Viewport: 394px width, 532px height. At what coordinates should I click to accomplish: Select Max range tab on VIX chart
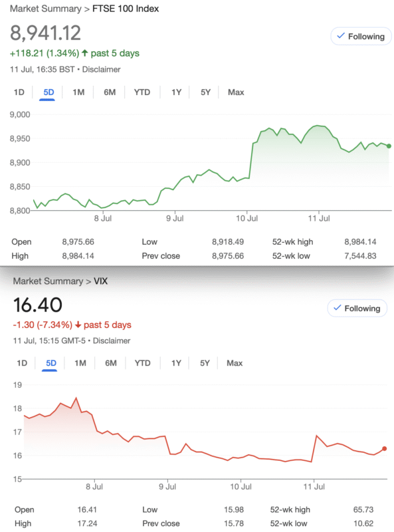point(235,363)
